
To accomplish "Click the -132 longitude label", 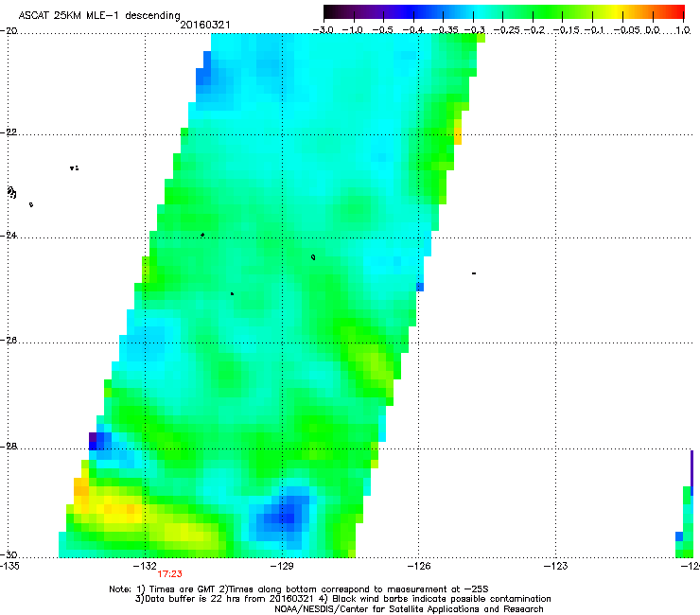I will pos(145,566).
